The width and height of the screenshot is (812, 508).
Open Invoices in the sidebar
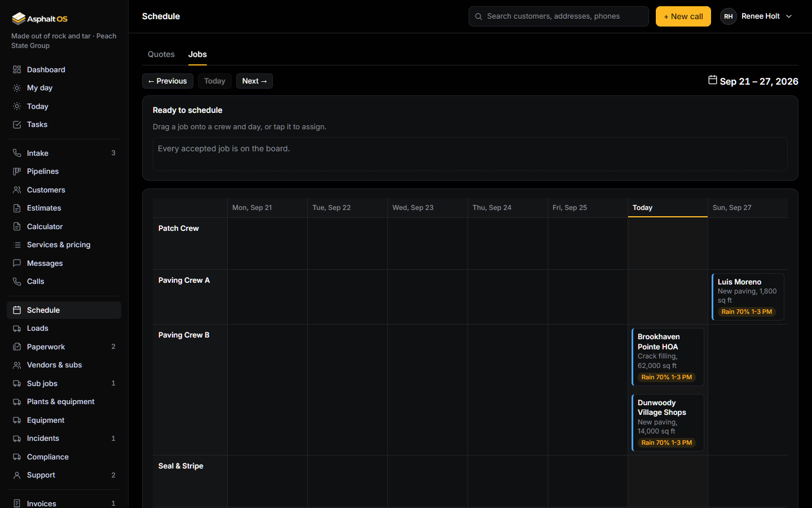point(64,503)
